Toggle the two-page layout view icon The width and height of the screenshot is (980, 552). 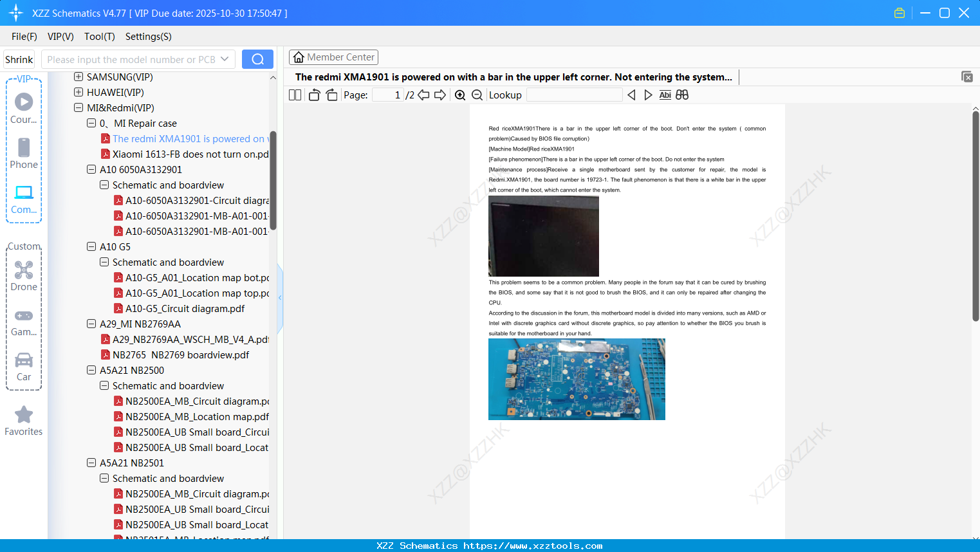click(x=295, y=95)
